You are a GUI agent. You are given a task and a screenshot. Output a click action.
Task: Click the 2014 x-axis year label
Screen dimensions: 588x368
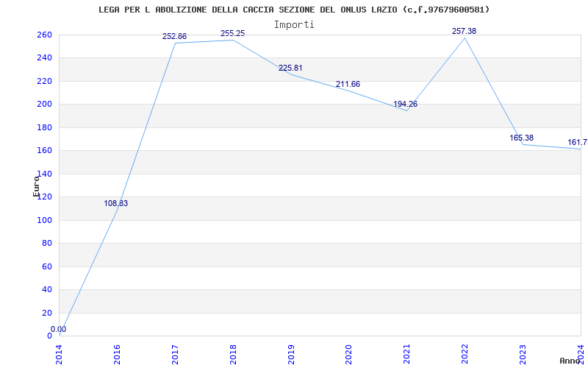point(60,355)
